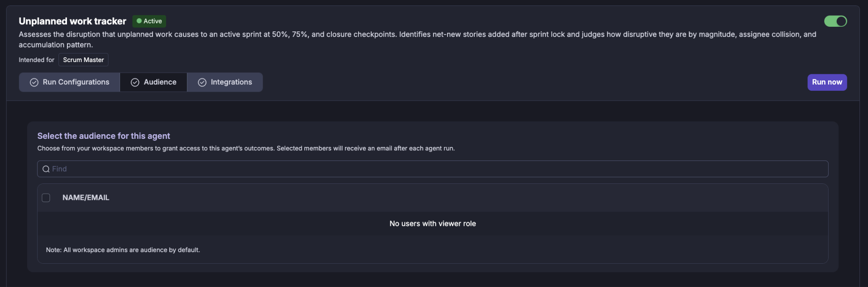Image resolution: width=868 pixels, height=287 pixels.
Task: Click the Run now button
Action: coord(827,82)
